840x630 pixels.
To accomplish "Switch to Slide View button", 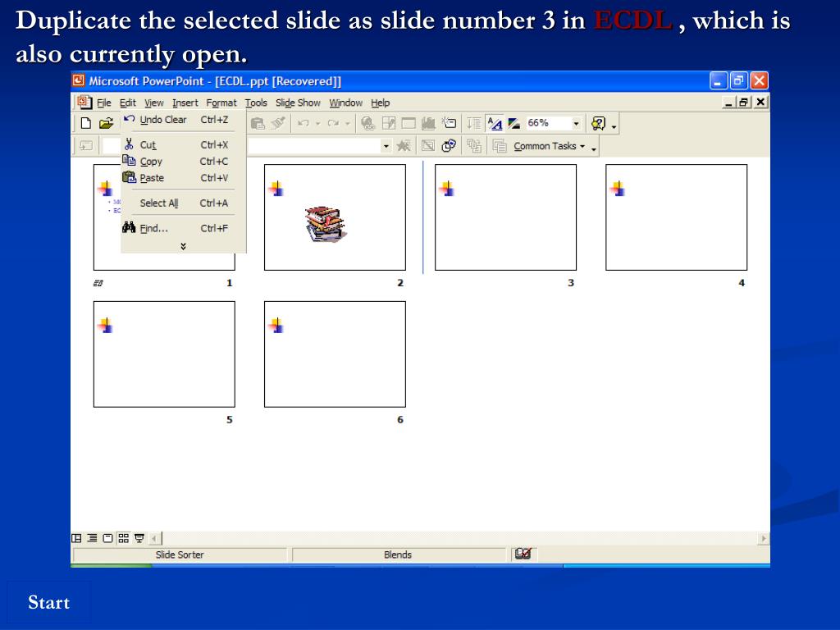I will [107, 538].
